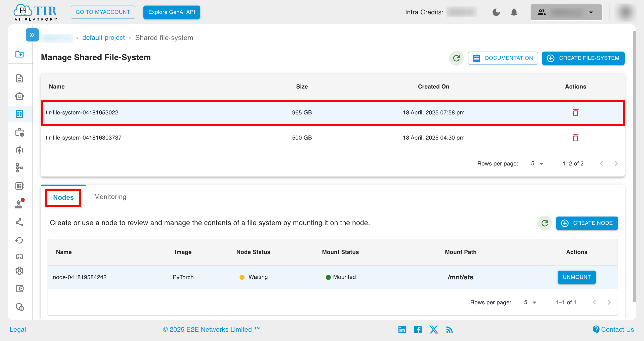
Task: Switch to the Nodes tab
Action: 63,197
